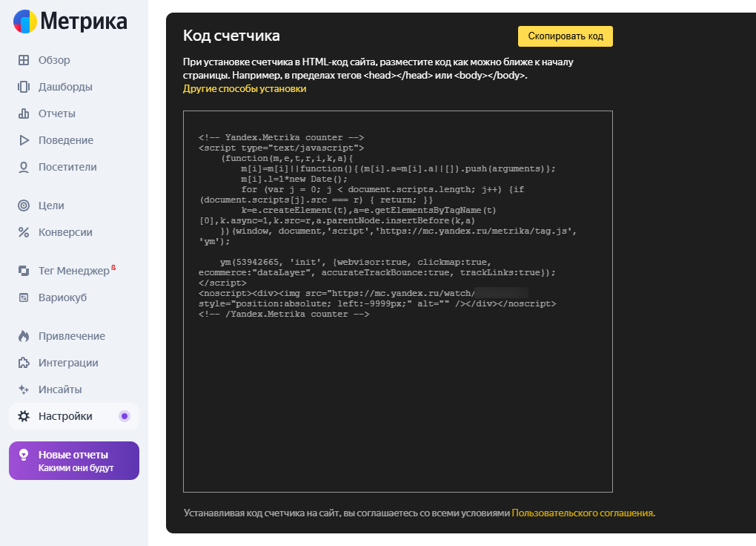Open the Интеграции puzzle icon

24,363
